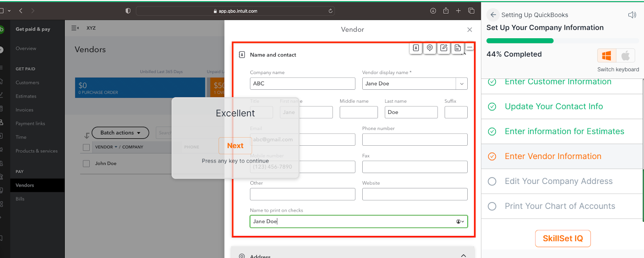Click the Last name field
This screenshot has height=258, width=644.
click(411, 112)
